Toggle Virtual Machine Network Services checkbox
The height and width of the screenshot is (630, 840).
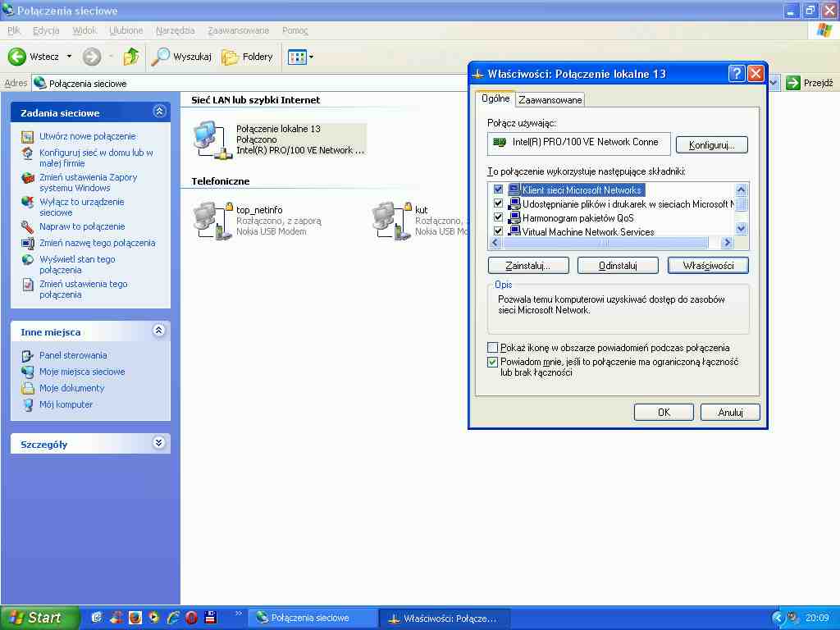(498, 231)
